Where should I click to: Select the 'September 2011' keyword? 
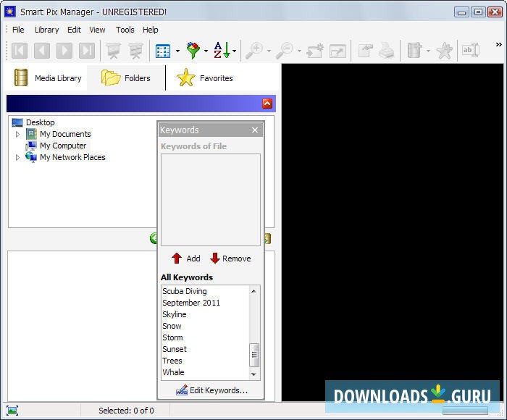(x=191, y=303)
